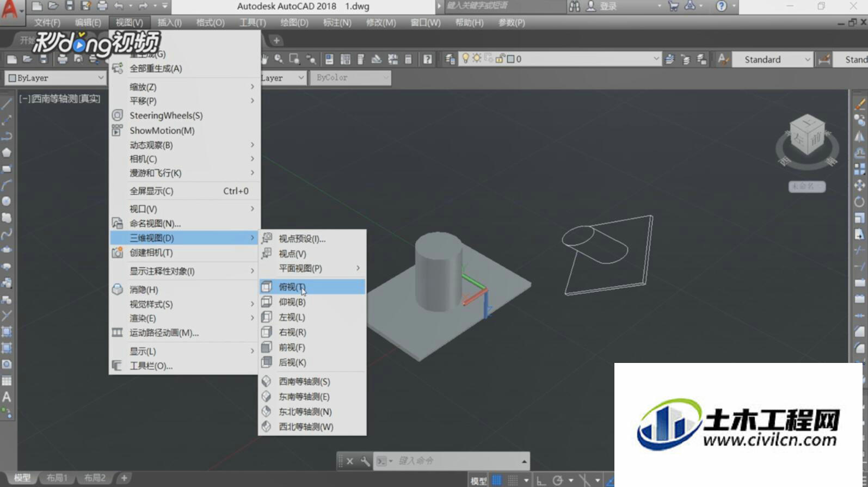This screenshot has height=487, width=868.
Task: Open ShowMotion(M) entry
Action: point(184,131)
